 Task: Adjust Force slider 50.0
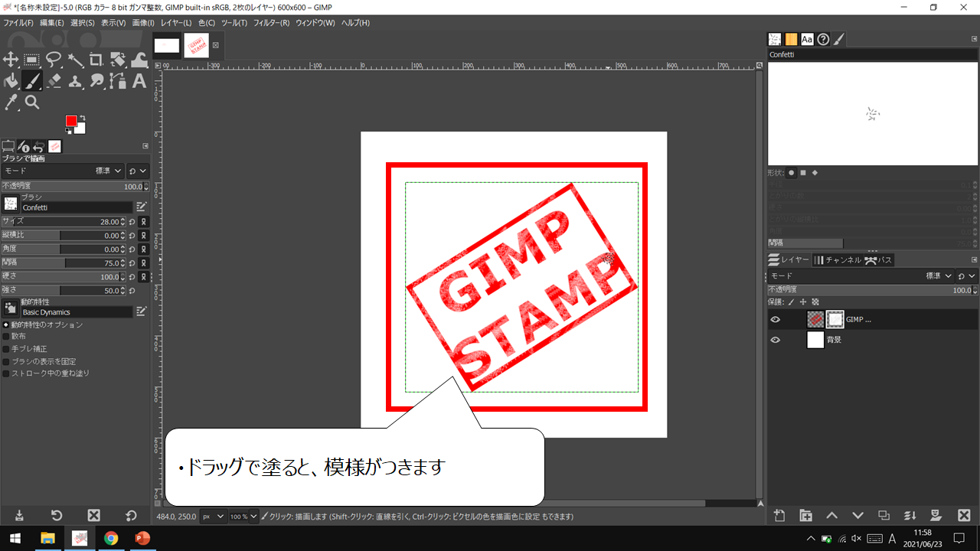63,290
